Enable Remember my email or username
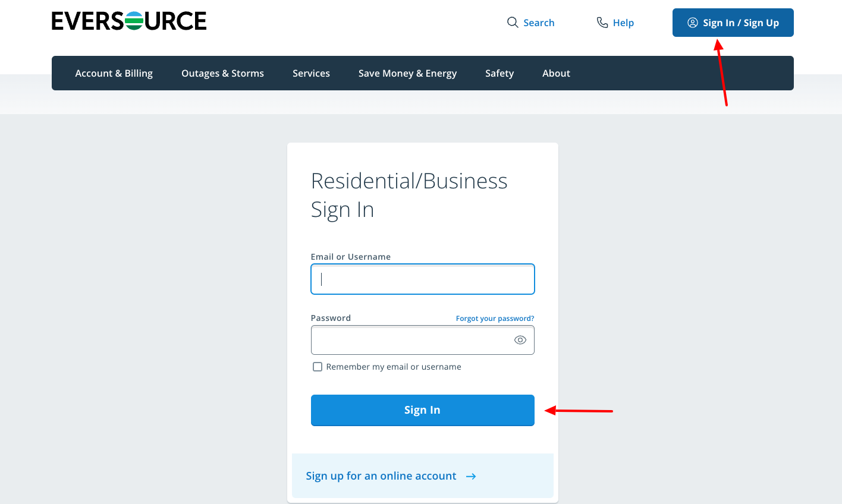Screen dimensions: 842x504 (317, 367)
